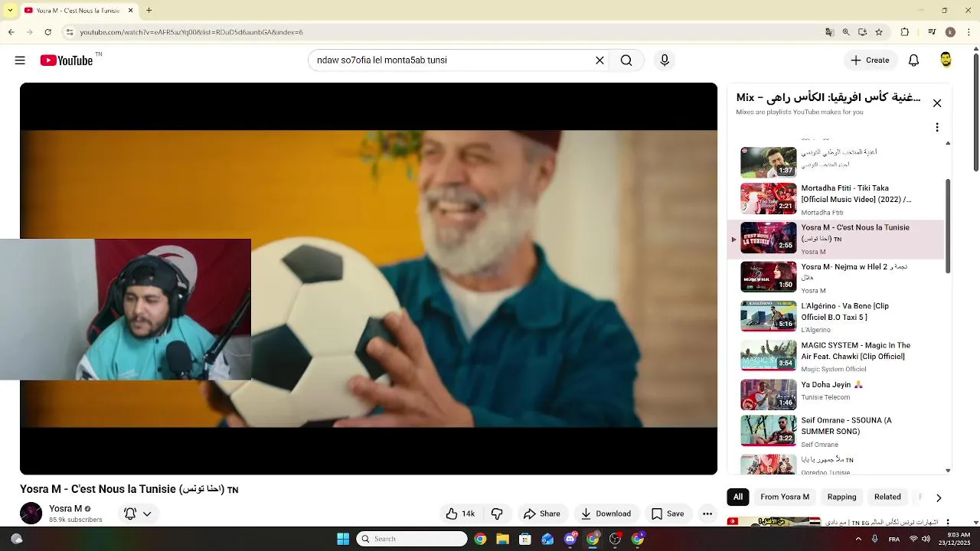Click the page vertical scrollbar
The height and width of the screenshot is (551, 980).
(x=976, y=111)
